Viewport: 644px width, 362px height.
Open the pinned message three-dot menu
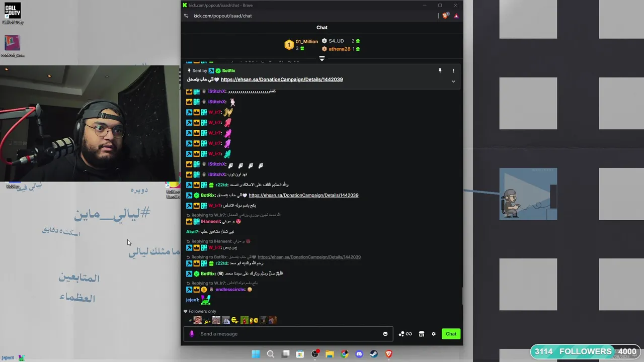pos(453,71)
